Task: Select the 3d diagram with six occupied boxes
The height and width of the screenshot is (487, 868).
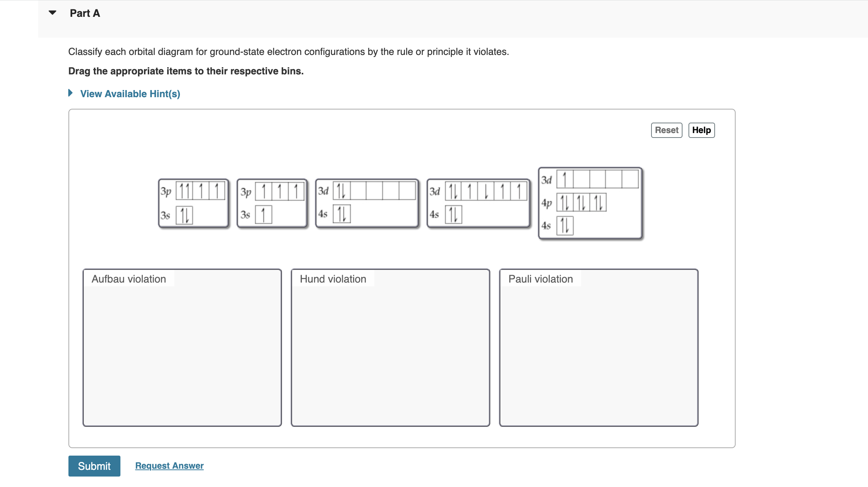Action: pyautogui.click(x=479, y=204)
